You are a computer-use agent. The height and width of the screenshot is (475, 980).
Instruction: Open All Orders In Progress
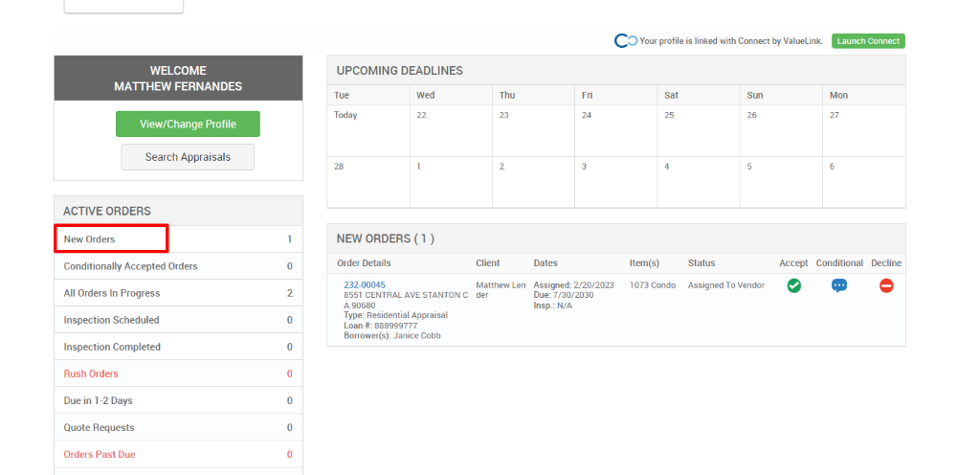pos(178,293)
